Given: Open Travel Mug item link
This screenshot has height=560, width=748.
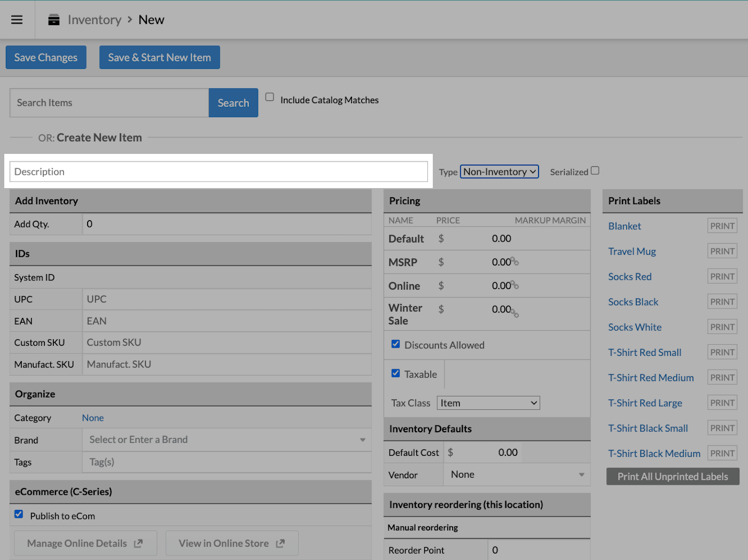Looking at the screenshot, I should (632, 251).
